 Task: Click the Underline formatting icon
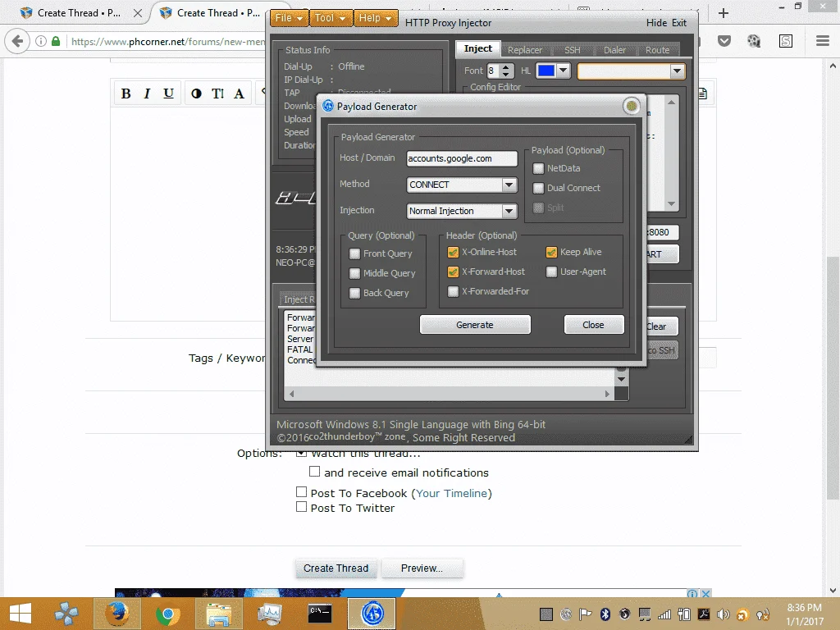pos(168,94)
